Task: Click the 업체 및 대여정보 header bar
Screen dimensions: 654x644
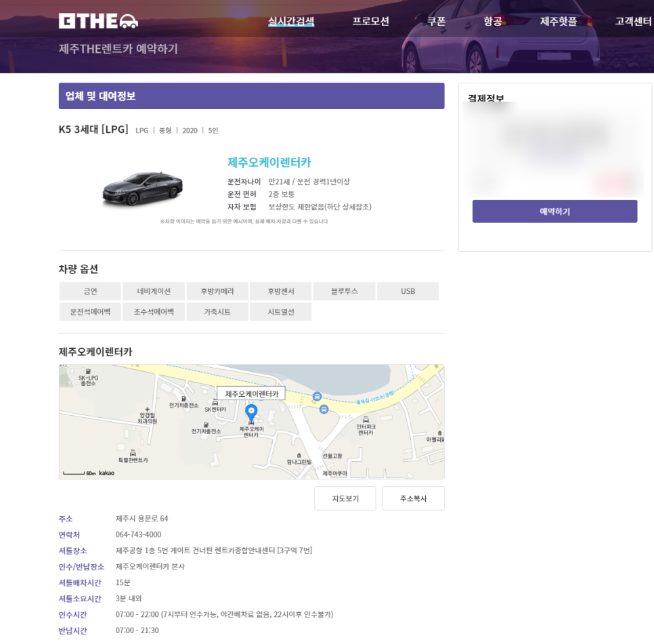Action: pyautogui.click(x=251, y=95)
